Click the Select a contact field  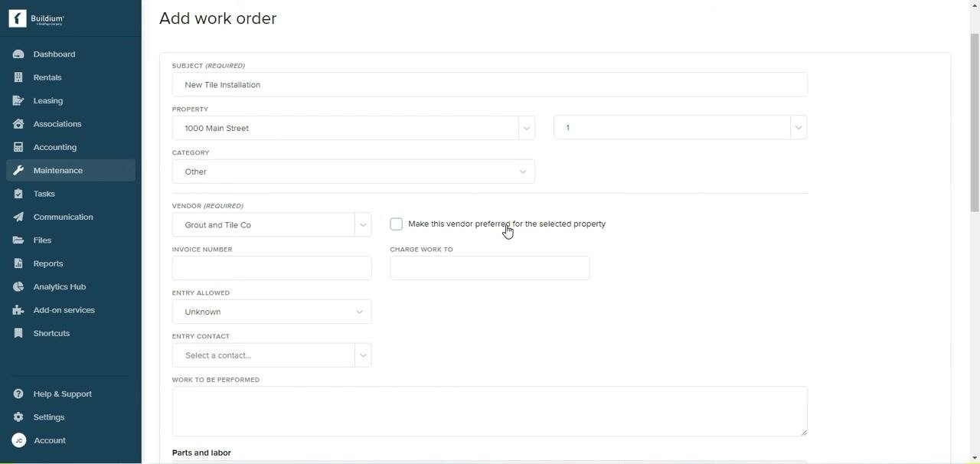[x=263, y=355]
